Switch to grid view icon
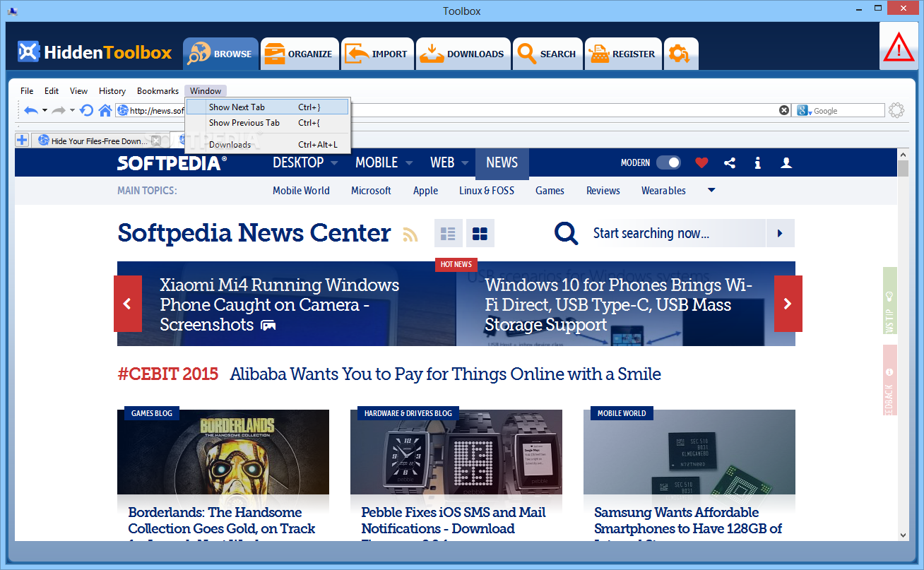The width and height of the screenshot is (924, 570). coord(480,233)
